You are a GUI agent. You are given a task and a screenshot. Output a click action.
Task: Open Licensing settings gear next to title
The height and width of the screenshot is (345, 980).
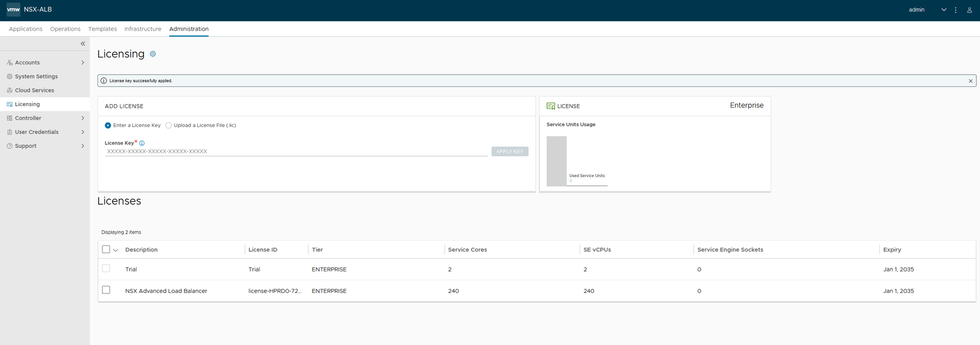(x=153, y=54)
